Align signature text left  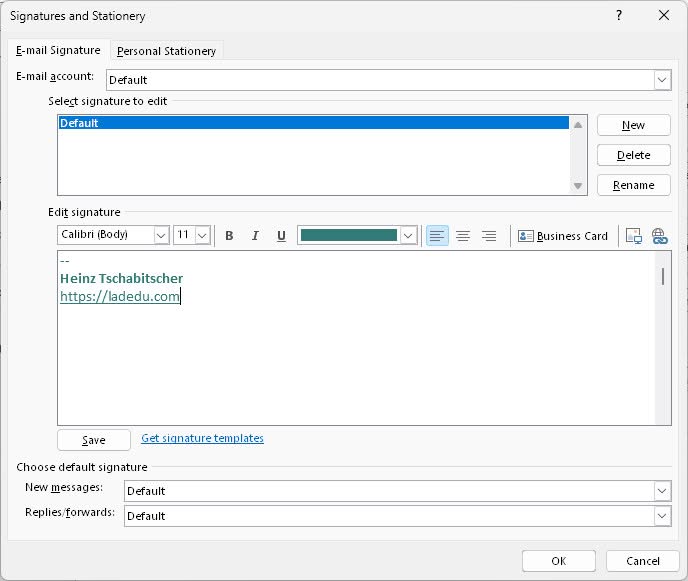pos(437,236)
